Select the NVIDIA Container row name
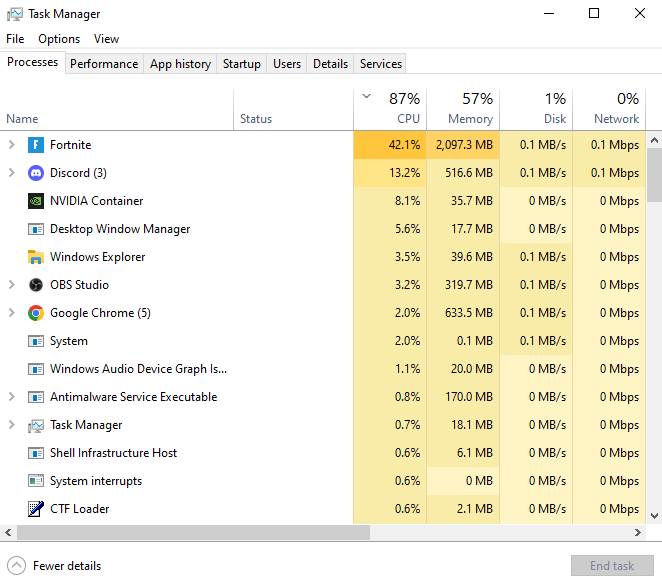This screenshot has height=579, width=662. (97, 201)
